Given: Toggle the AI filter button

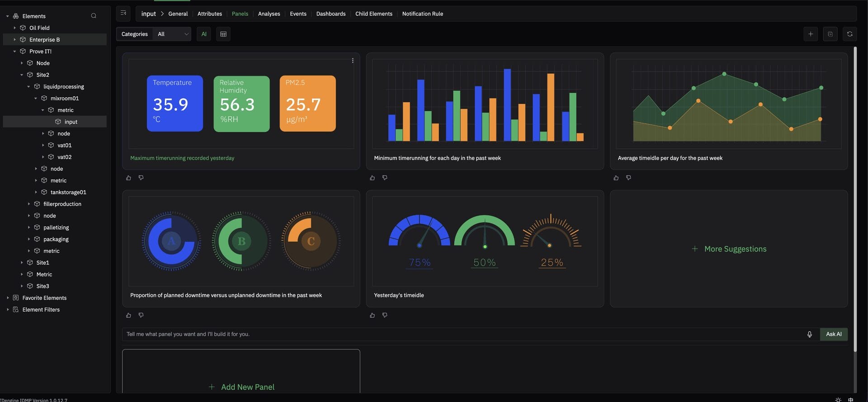Looking at the screenshot, I should click(x=204, y=34).
